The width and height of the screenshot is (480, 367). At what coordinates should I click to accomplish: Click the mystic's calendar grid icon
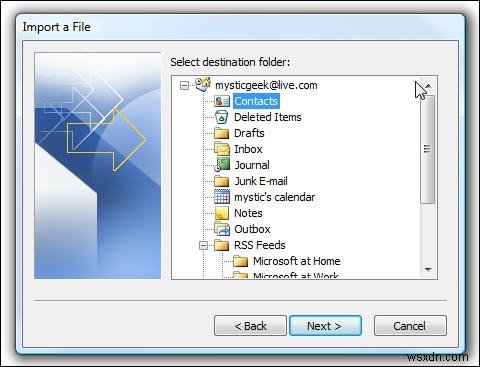(222, 197)
